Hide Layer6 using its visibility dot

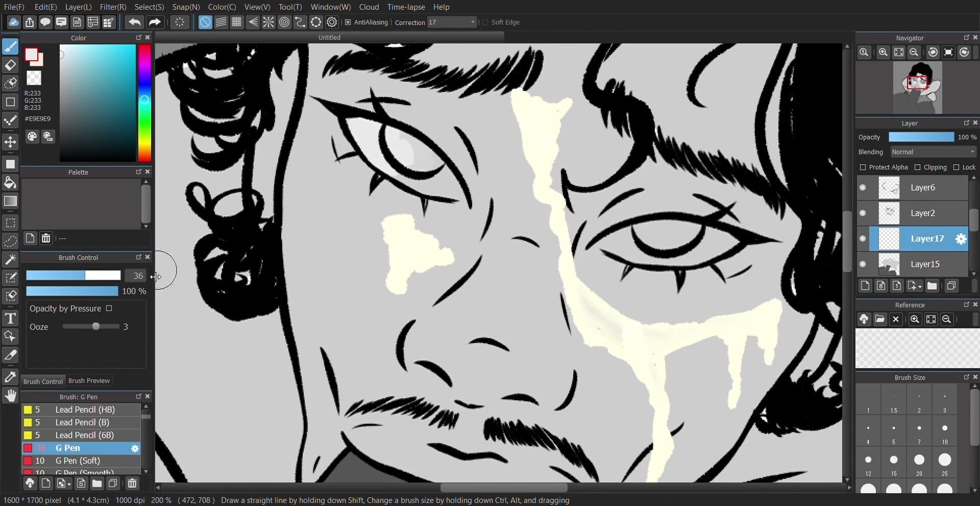pos(863,188)
